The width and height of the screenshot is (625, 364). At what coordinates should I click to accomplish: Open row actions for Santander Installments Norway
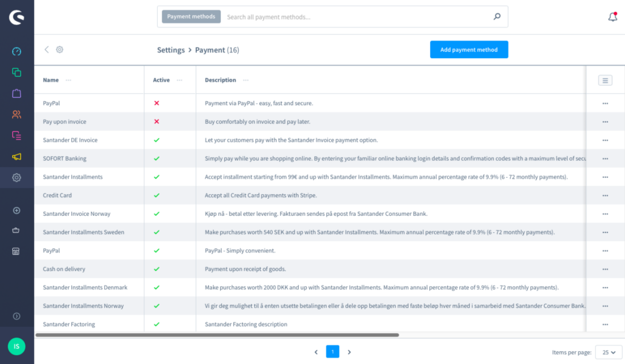[605, 306]
